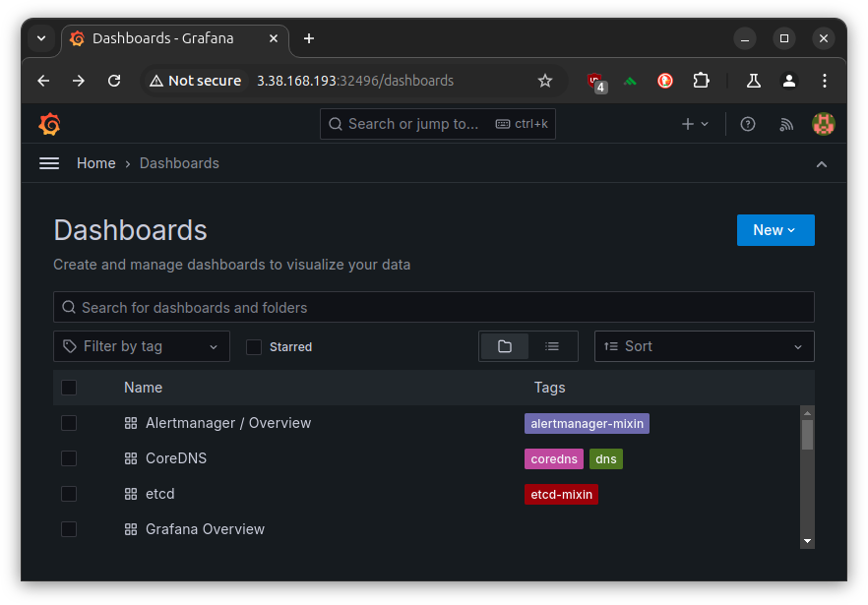Click the Tags column header

pos(549,388)
